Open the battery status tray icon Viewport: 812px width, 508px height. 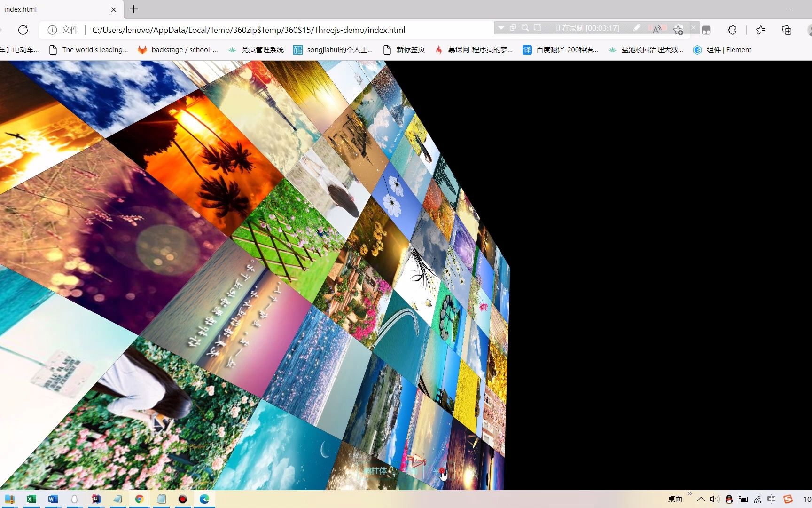pos(743,499)
